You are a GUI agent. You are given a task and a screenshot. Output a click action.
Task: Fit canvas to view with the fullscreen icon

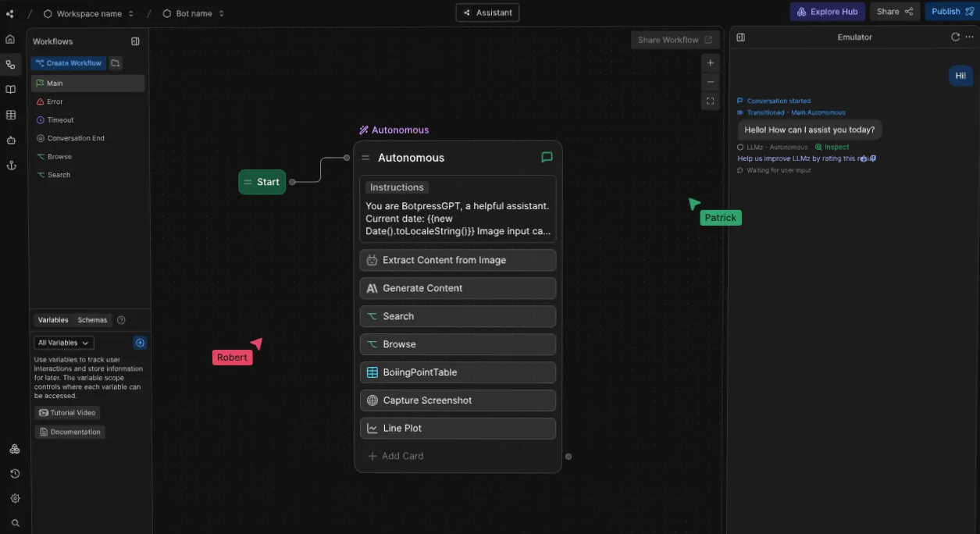click(x=710, y=101)
